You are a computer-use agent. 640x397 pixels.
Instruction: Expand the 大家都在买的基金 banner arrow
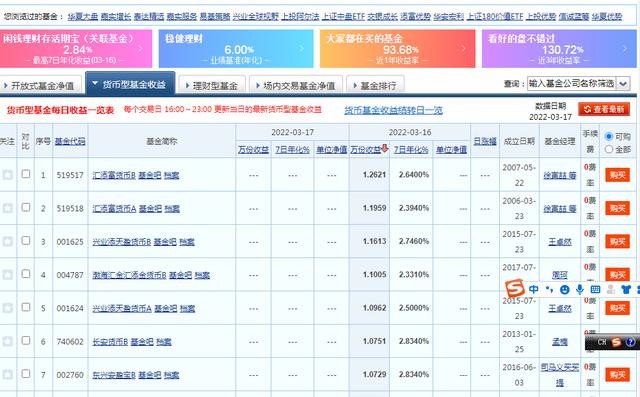tap(463, 49)
